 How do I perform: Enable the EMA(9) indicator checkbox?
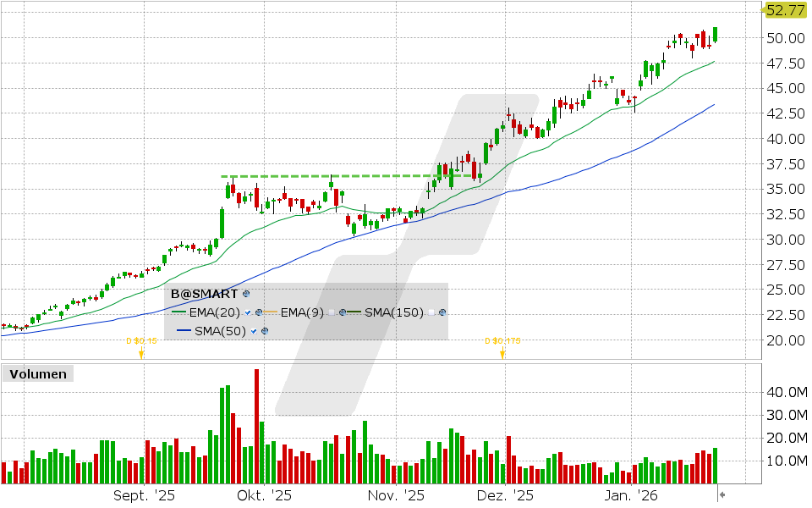(x=332, y=312)
